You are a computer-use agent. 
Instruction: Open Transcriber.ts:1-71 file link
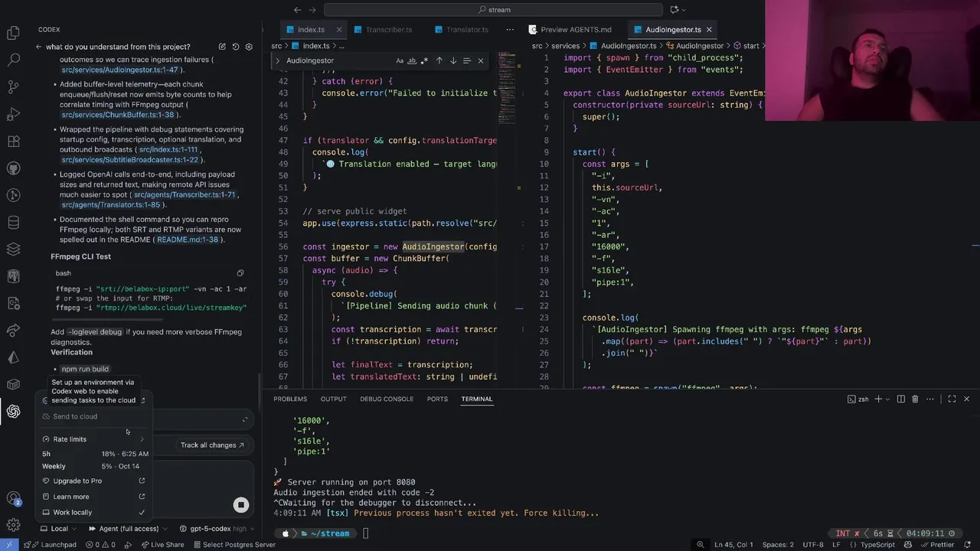pyautogui.click(x=185, y=194)
